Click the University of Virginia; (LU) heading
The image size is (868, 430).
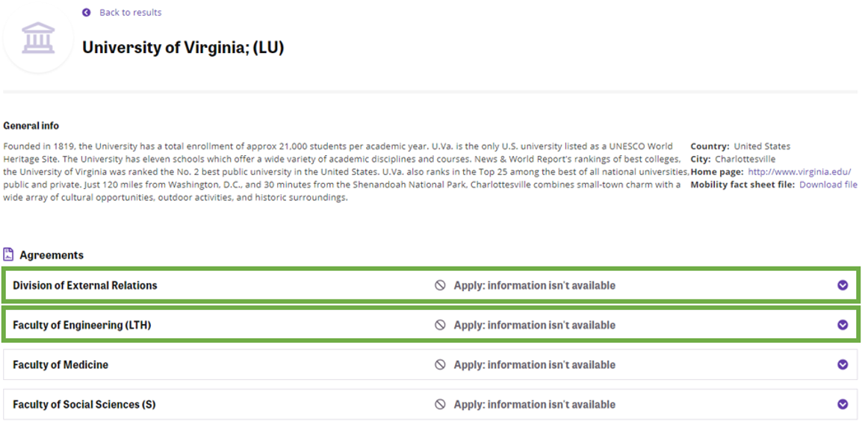coord(183,48)
